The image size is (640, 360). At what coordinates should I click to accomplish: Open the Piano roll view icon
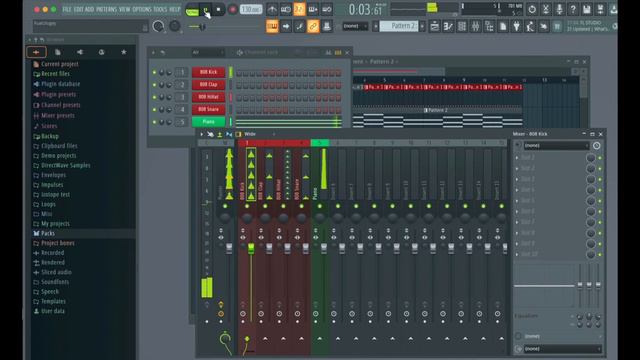(x=448, y=27)
